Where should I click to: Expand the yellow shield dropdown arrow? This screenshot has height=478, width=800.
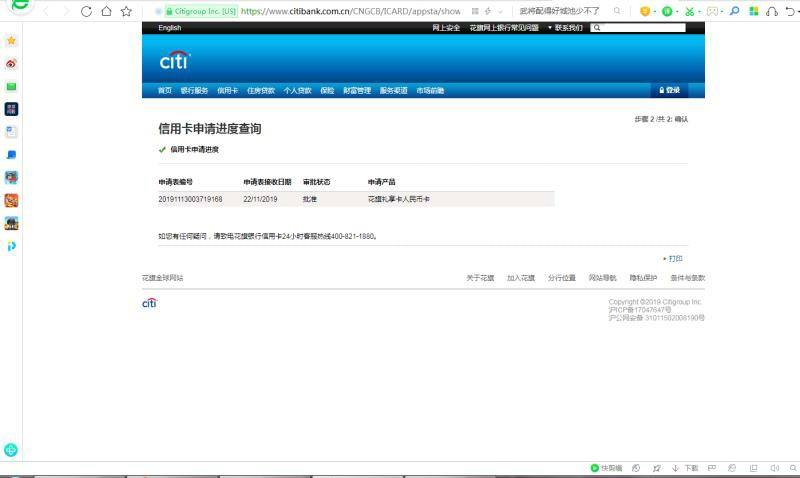pos(655,12)
